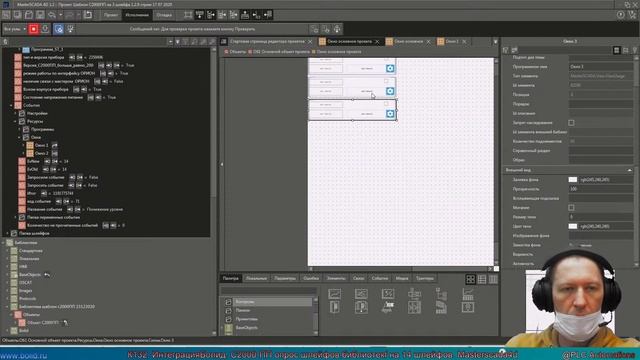Click the Прозрачность value field
The image size is (640, 360).
(601, 189)
